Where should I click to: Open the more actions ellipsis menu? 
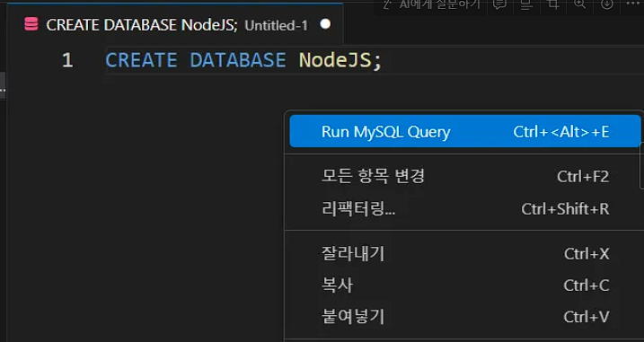click(633, 4)
